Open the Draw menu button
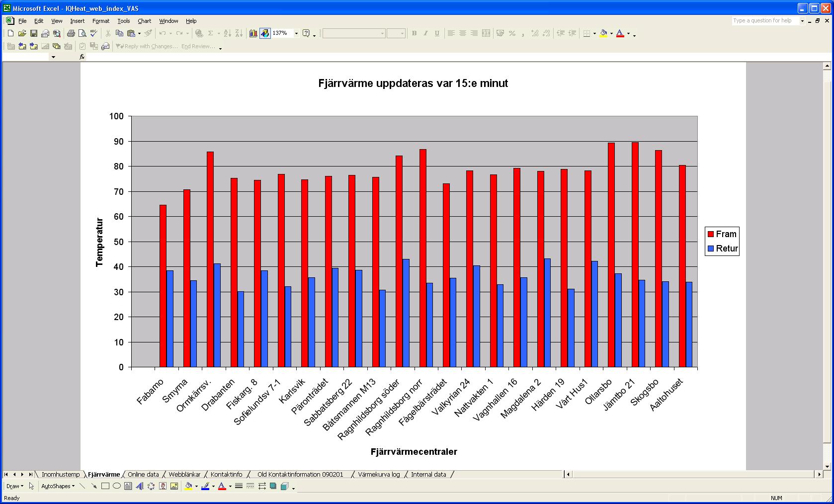The image size is (834, 504). (14, 486)
